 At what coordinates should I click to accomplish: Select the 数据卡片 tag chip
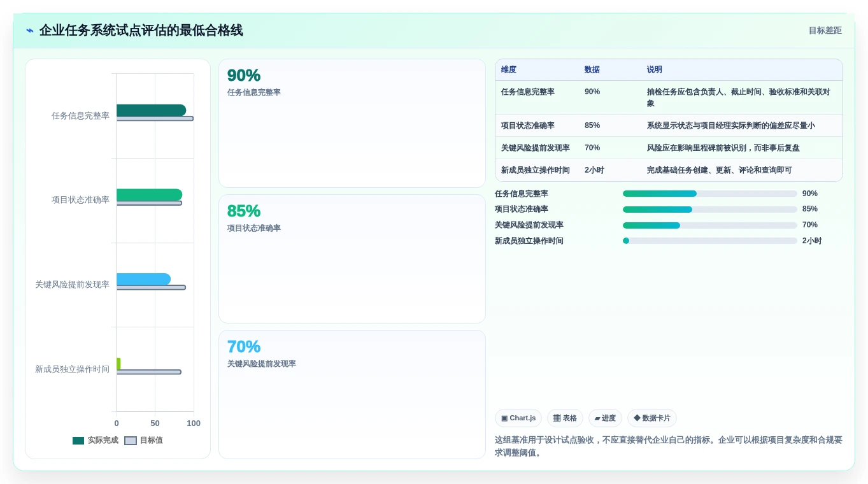pyautogui.click(x=652, y=418)
